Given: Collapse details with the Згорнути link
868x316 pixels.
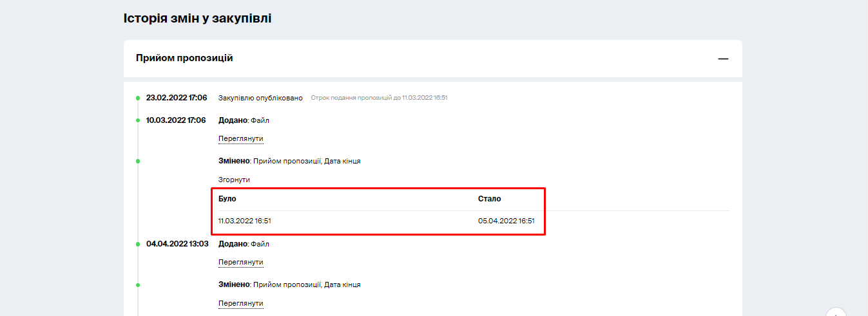Looking at the screenshot, I should pos(234,180).
